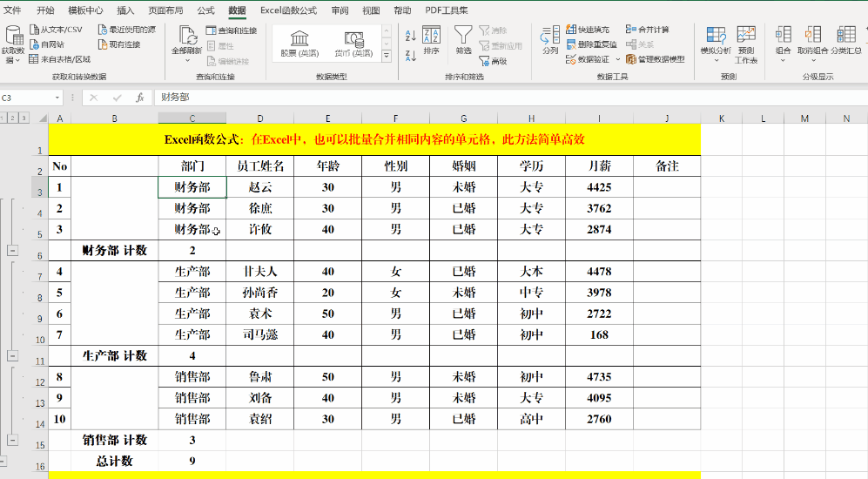Expand the Refresh All dropdown arrow
The height and width of the screenshot is (479, 868).
pos(187,60)
